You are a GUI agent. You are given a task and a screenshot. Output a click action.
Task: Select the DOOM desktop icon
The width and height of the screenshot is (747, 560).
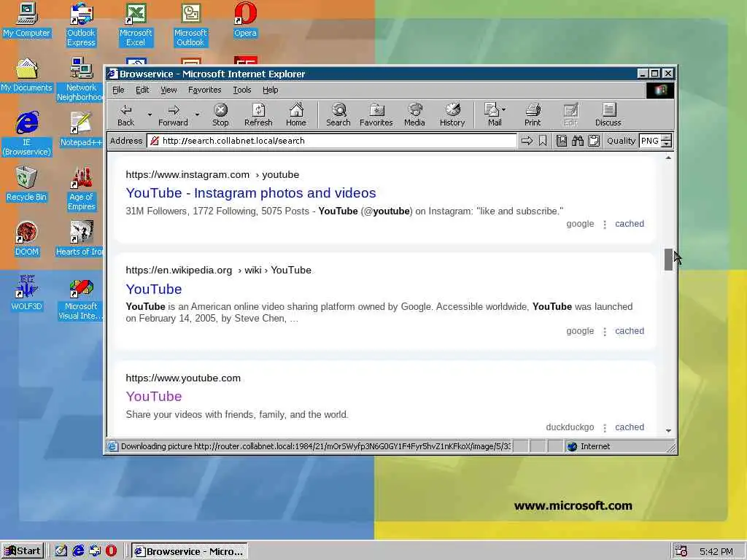27,238
